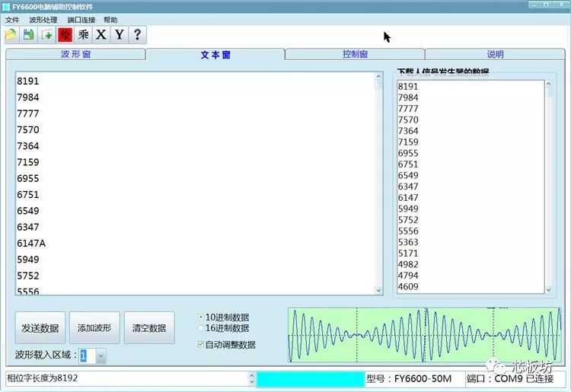Click the 添加波形 button

point(94,328)
